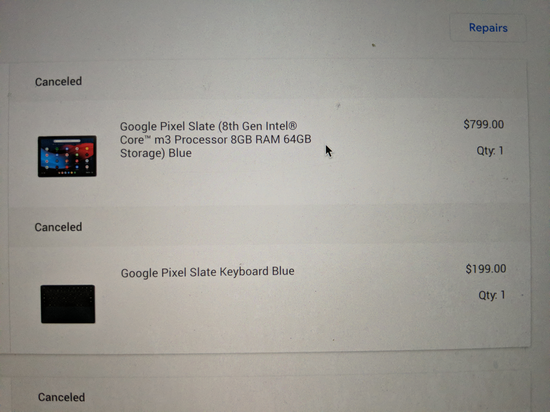Click the third order card at bottom
This screenshot has height=412, width=550.
point(270,394)
